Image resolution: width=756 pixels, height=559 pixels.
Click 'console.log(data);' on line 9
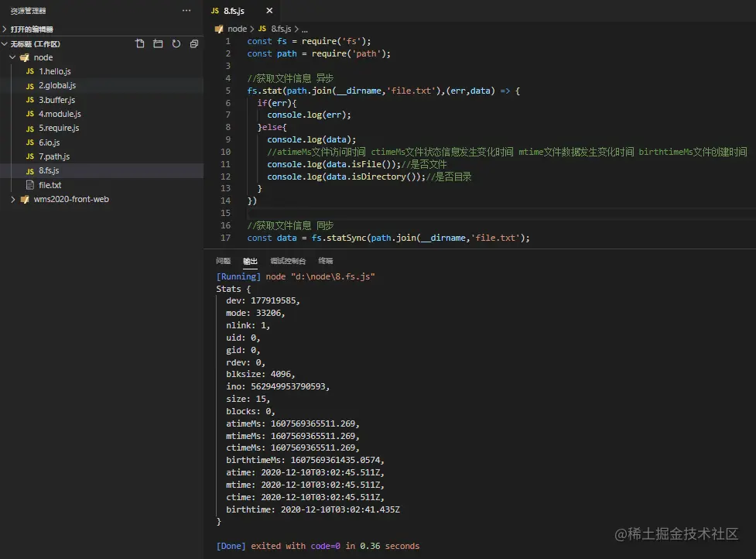[312, 139]
